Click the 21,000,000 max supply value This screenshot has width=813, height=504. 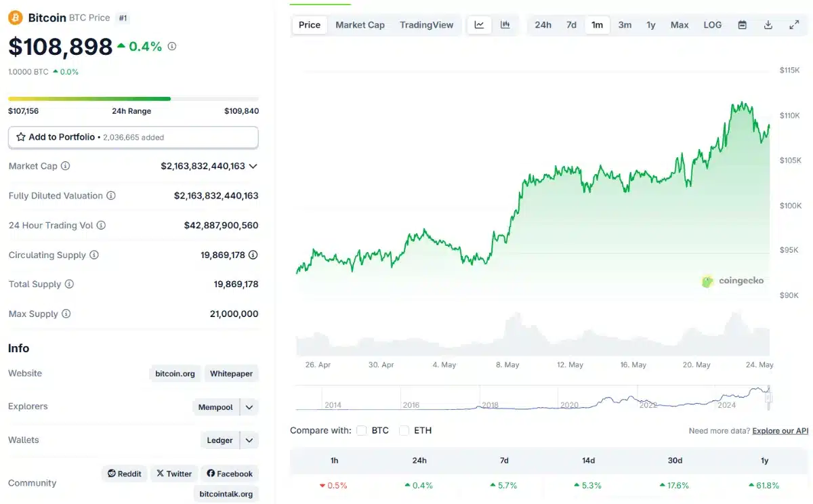[x=234, y=314]
